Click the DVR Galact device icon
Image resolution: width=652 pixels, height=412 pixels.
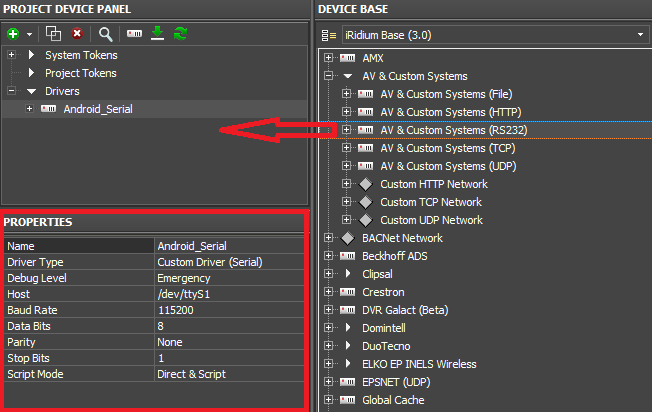point(348,310)
